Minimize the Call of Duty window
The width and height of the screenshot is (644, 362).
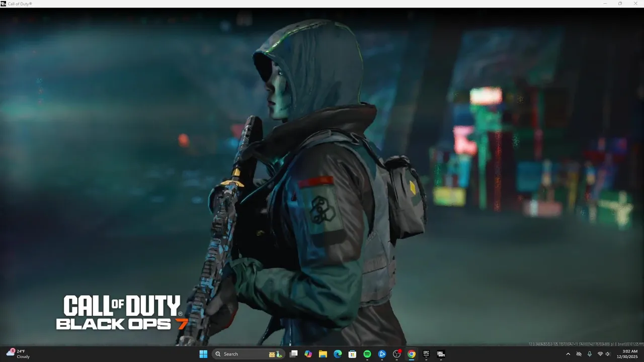pos(605,4)
